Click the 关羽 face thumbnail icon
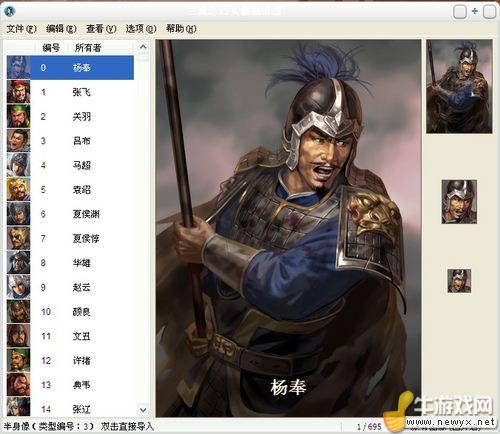500x434 pixels. (18, 116)
